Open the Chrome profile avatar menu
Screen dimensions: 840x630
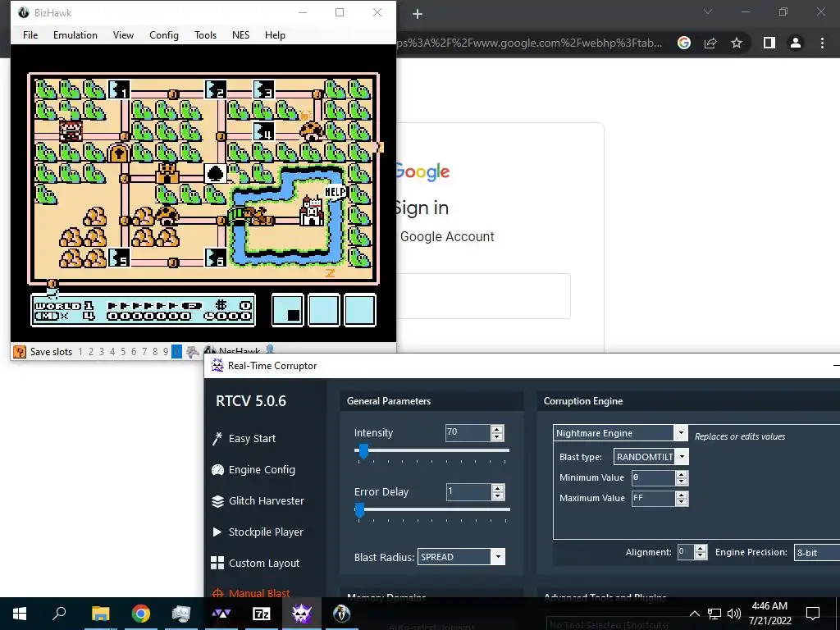click(x=796, y=43)
